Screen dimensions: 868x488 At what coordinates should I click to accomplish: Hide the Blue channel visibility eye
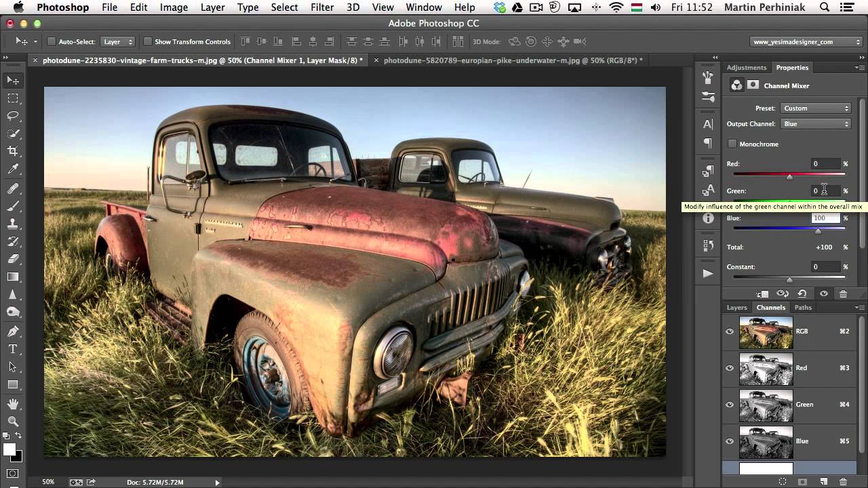pos(730,441)
